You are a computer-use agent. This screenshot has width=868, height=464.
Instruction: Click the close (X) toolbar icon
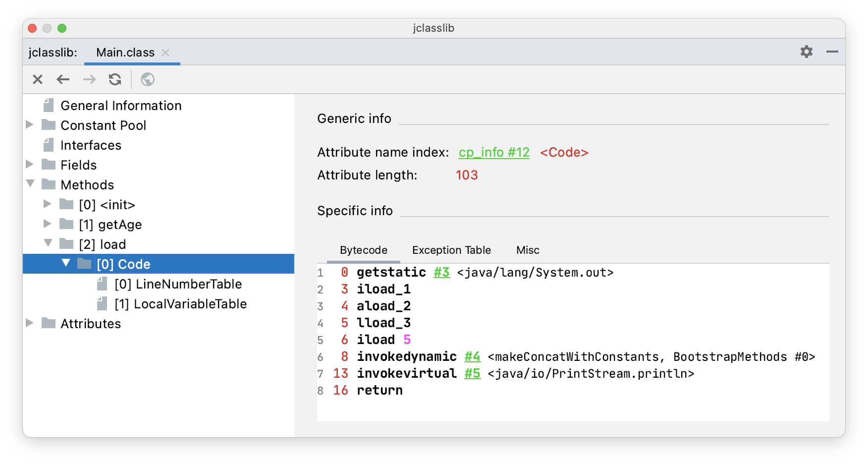(x=38, y=79)
